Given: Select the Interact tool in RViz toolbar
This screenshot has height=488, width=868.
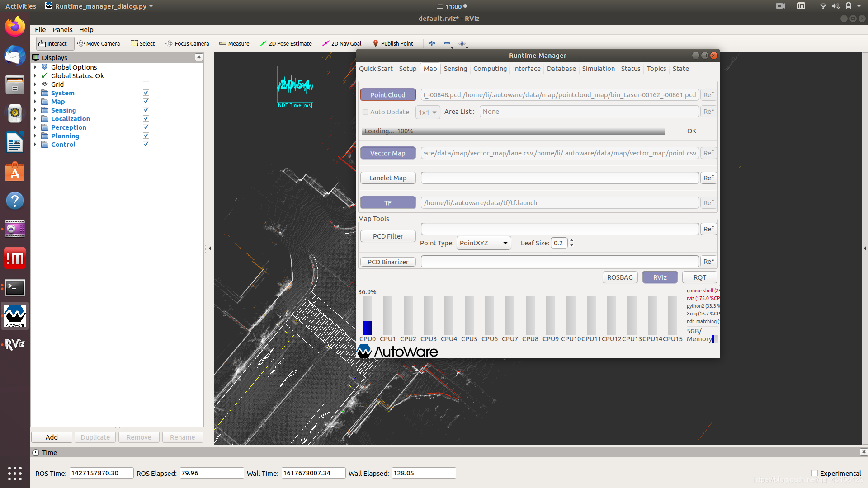Looking at the screenshot, I should (x=54, y=43).
